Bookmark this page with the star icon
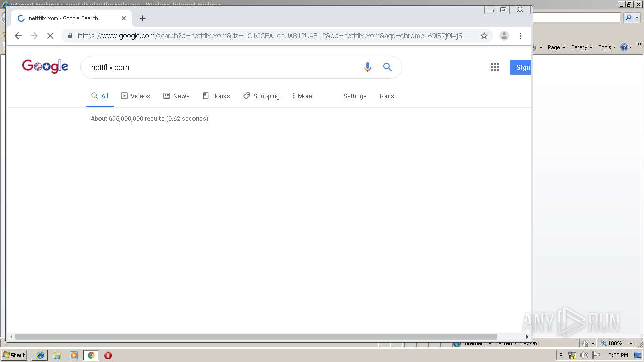 click(x=484, y=36)
